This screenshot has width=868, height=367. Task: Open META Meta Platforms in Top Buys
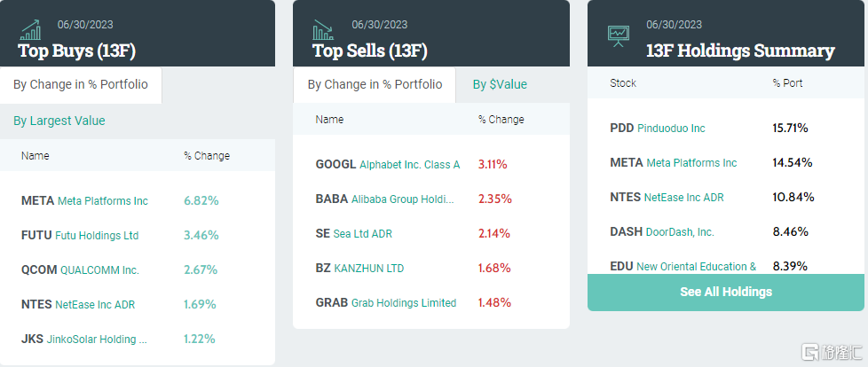tap(84, 201)
